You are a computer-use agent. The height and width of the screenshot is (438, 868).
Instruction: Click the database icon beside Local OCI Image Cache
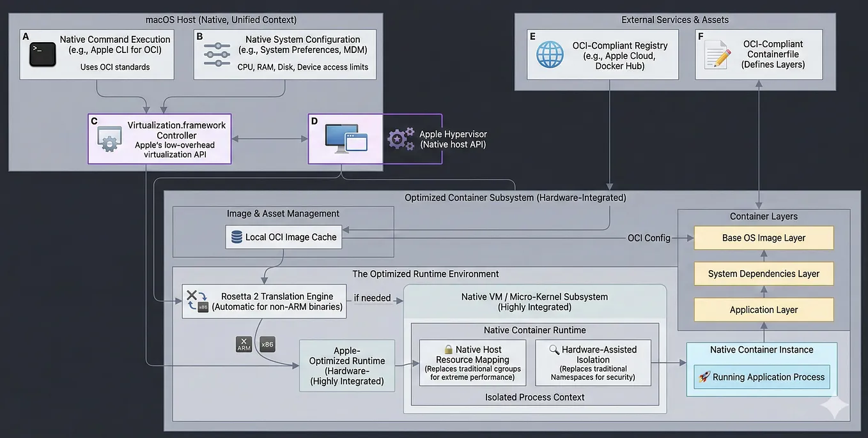click(x=237, y=237)
